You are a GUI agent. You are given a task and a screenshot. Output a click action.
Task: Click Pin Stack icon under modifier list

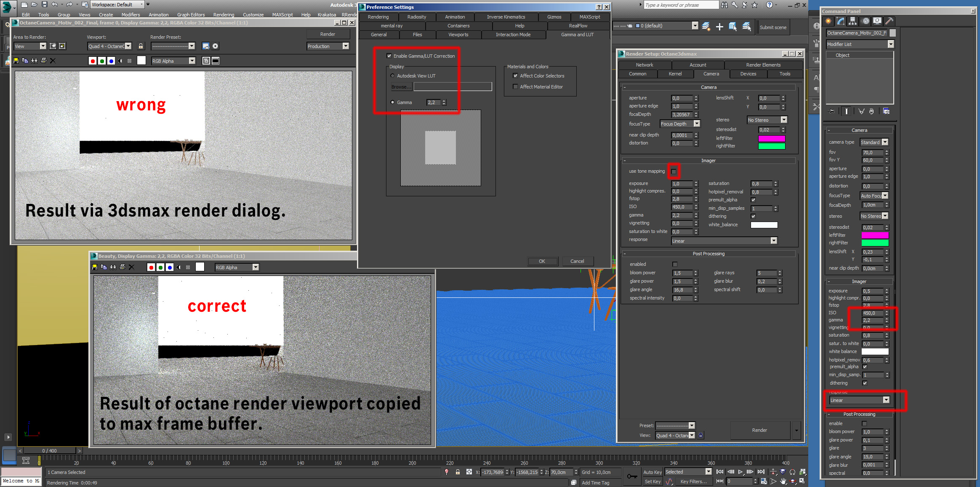coord(831,111)
